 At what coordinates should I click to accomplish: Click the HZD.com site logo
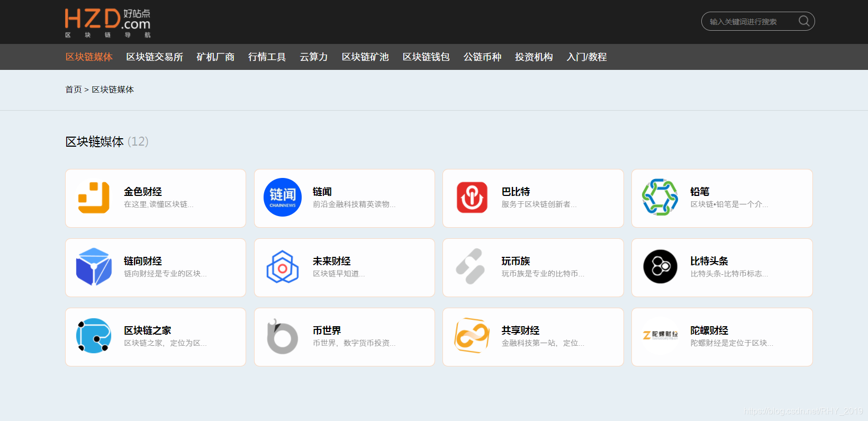point(108,23)
